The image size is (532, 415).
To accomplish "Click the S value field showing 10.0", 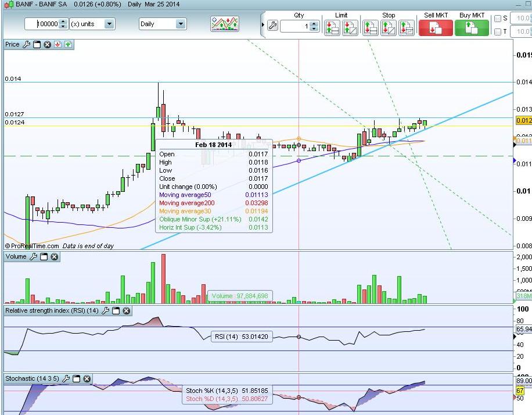I will 522,19.
